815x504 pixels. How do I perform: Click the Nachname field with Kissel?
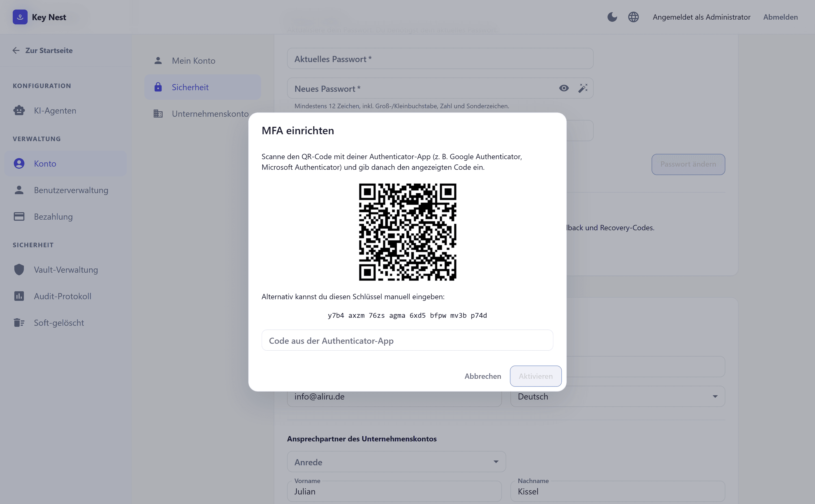(618, 491)
